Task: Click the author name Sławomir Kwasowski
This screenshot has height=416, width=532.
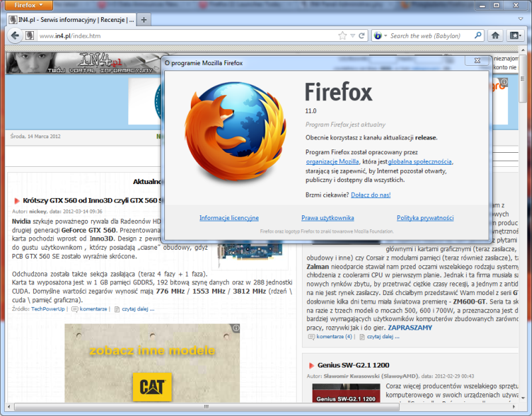Action: [x=352, y=376]
